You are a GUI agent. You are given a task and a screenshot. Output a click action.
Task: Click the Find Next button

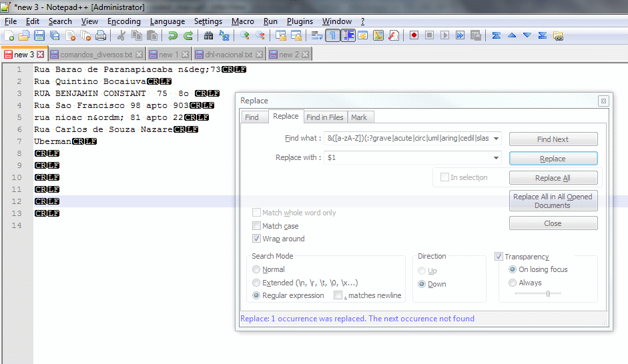click(553, 139)
